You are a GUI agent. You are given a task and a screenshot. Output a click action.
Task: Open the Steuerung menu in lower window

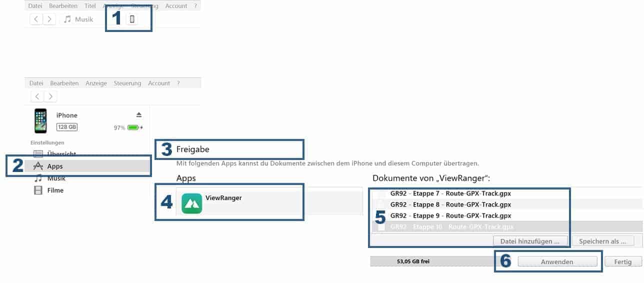click(127, 83)
